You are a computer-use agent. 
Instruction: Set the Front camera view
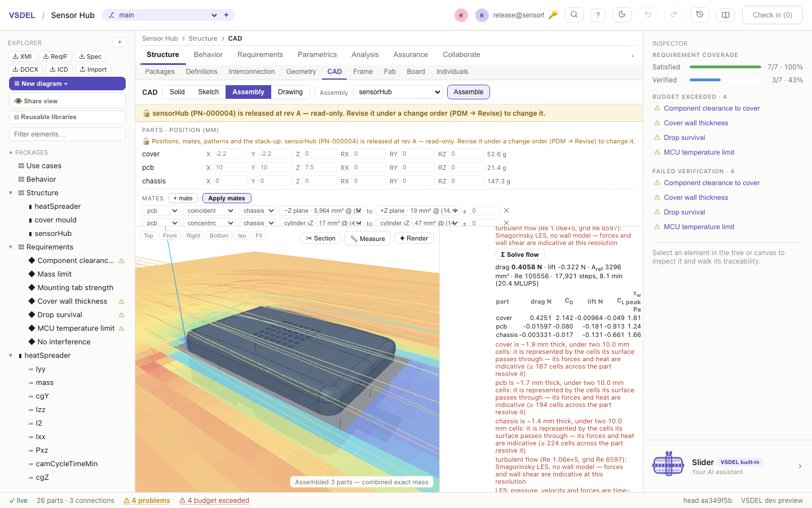click(x=170, y=235)
